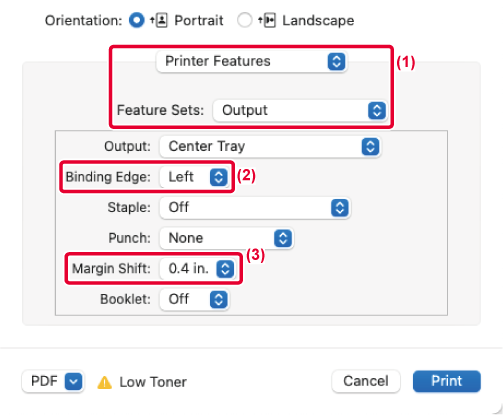Open the PDF options menu arrow
503x415 pixels.
coord(73,381)
